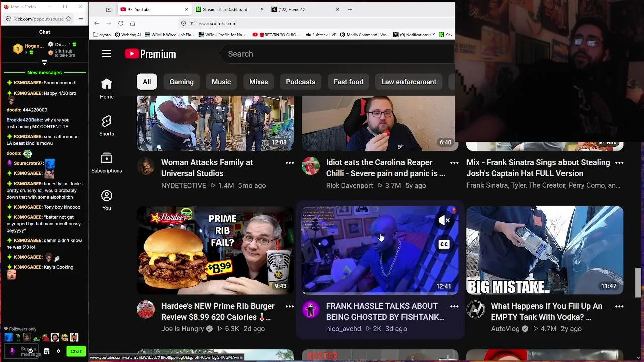Click AutoVlog channel avatar
This screenshot has width=644, height=362.
(475, 309)
